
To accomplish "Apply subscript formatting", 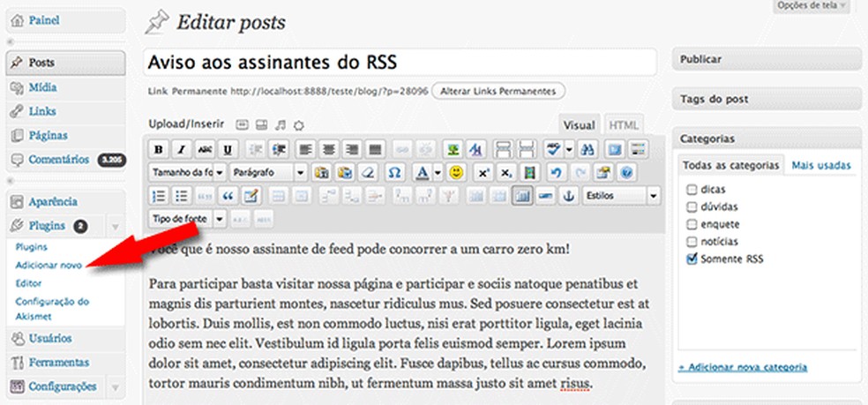I will (x=506, y=173).
